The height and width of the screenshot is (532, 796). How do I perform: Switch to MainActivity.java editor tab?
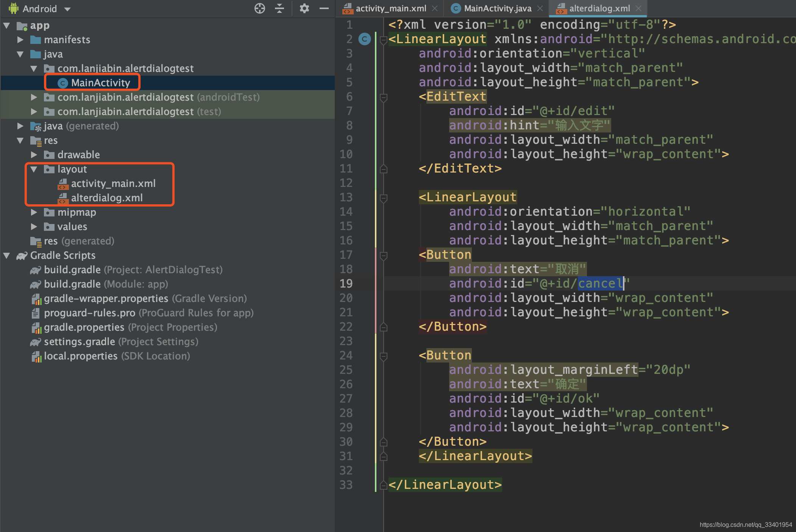coord(497,8)
